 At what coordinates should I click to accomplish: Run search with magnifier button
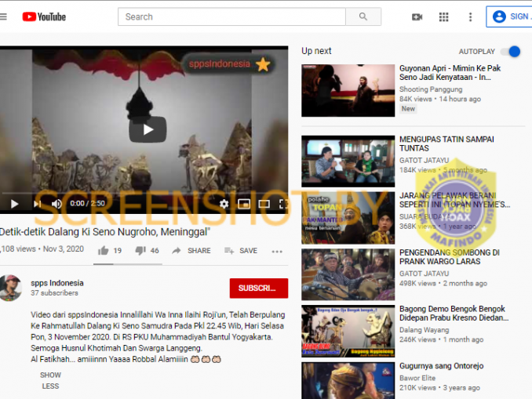[x=363, y=16]
